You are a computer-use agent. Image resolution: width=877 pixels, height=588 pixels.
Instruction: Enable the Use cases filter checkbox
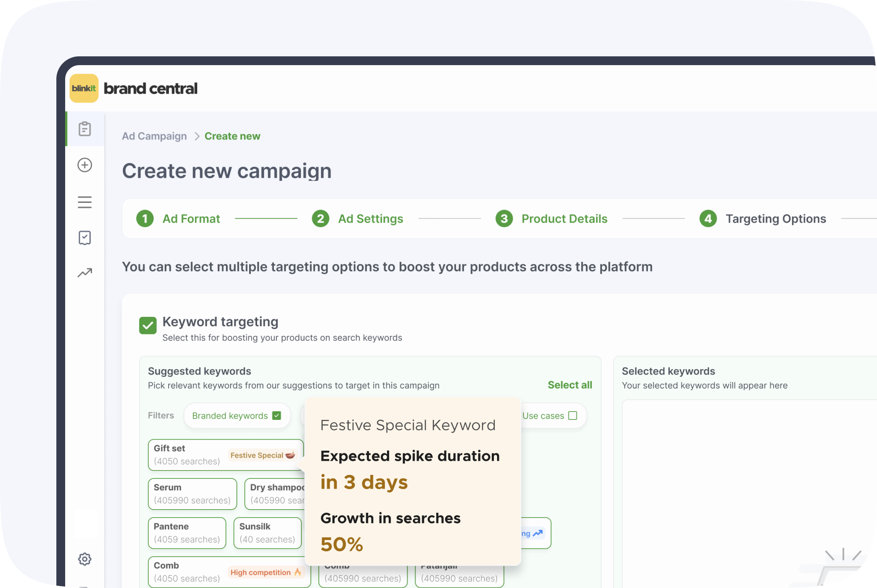[572, 415]
